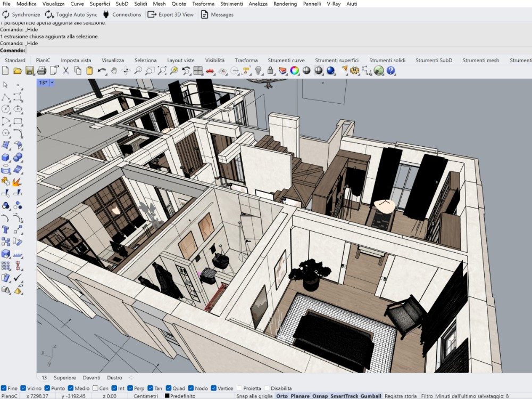Cut selection with the scissors icon
The width and height of the screenshot is (532, 399).
tap(66, 71)
